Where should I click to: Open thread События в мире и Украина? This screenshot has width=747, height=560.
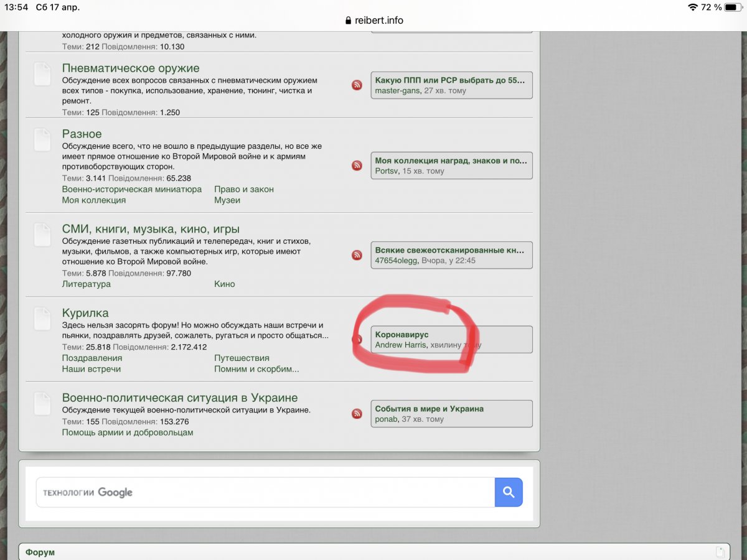tap(430, 409)
